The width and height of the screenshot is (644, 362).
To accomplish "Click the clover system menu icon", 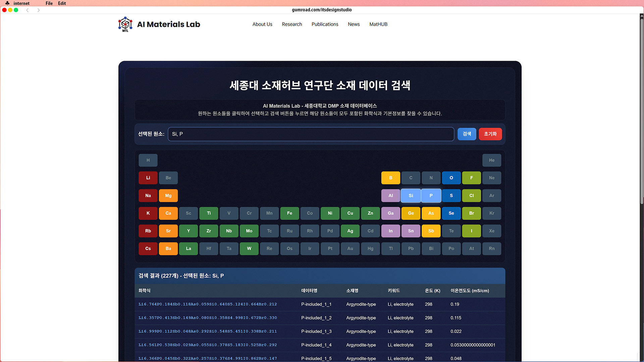I will pos(7,3).
